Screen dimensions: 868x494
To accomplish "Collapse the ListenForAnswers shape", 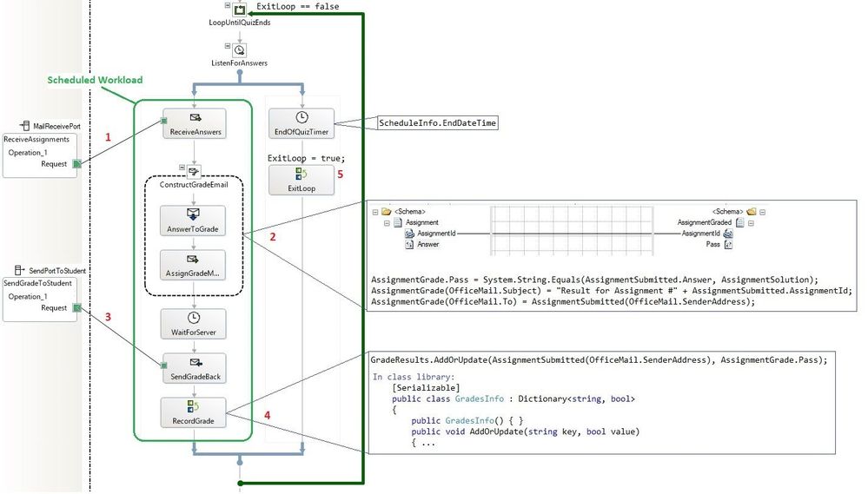I will click(228, 46).
